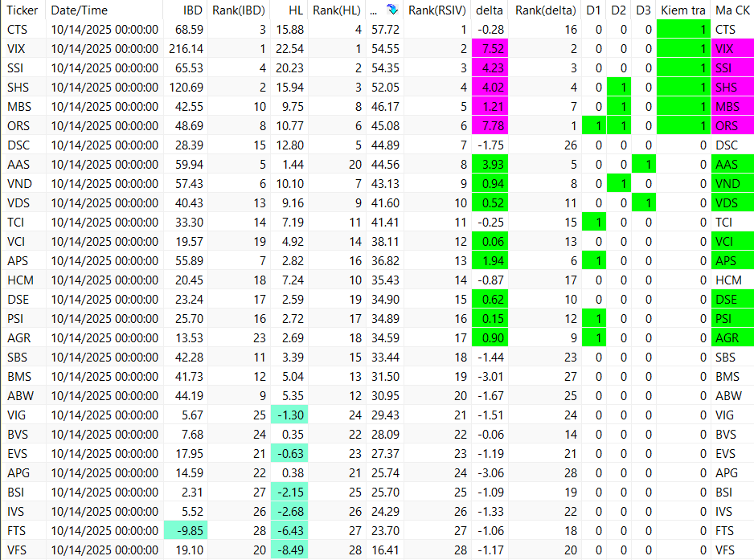Click the magenta VIX cell in Ma CK column
The image size is (754, 560).
732,49
